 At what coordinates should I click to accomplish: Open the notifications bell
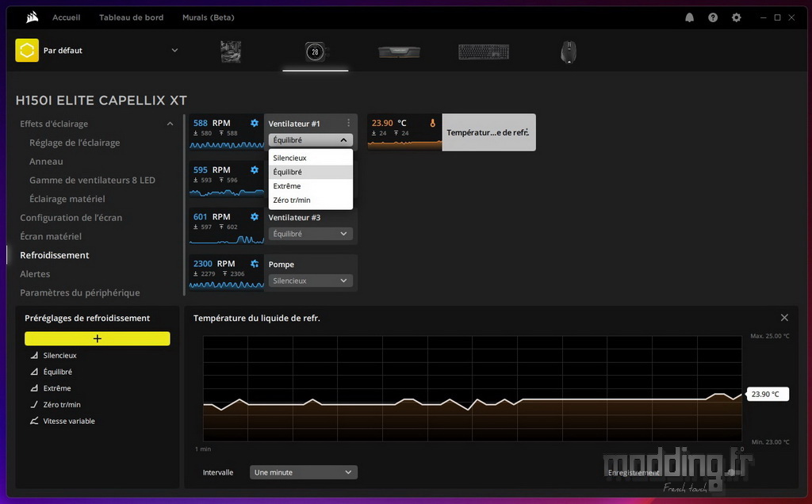click(689, 17)
